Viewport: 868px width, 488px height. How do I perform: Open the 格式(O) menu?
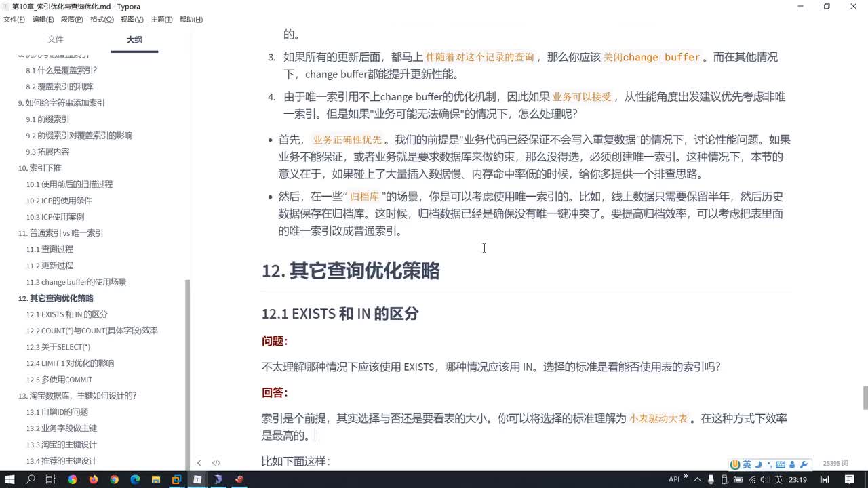click(102, 19)
